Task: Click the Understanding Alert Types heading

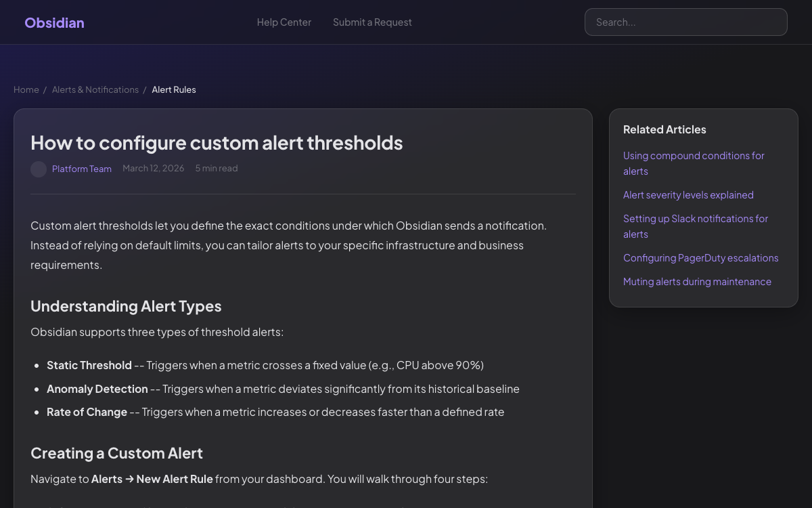Action: pyautogui.click(x=126, y=306)
